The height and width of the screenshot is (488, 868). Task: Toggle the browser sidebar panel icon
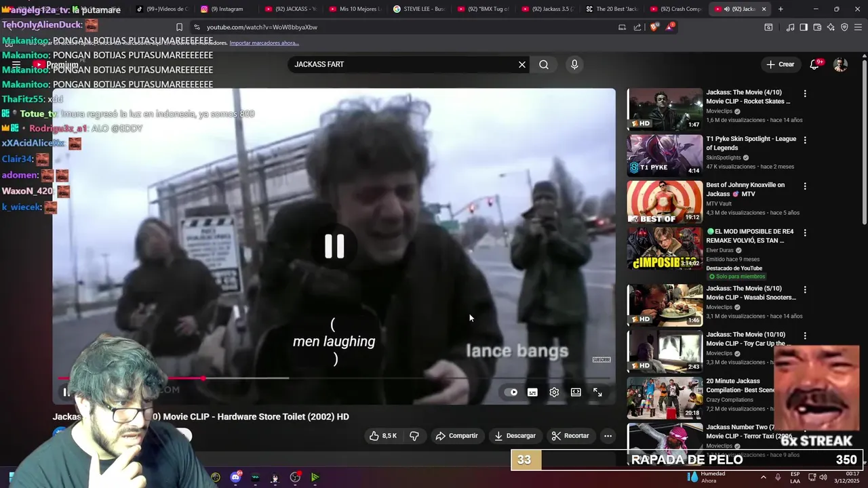tap(804, 27)
